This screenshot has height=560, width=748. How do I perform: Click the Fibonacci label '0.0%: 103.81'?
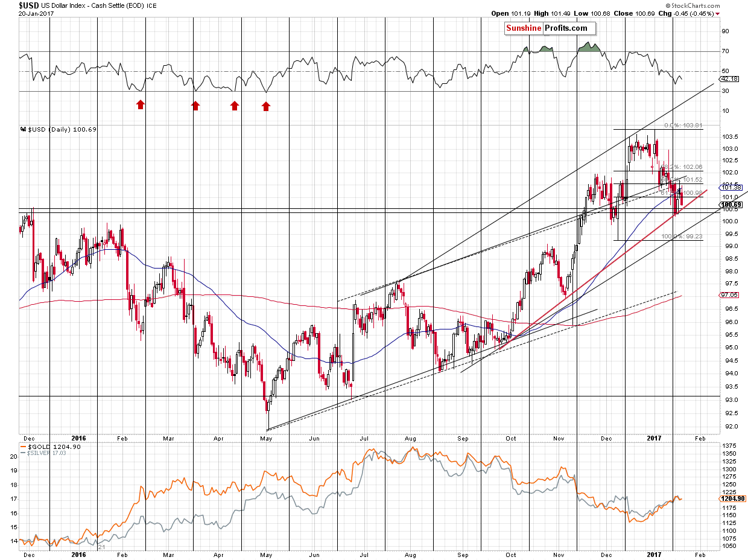click(682, 126)
